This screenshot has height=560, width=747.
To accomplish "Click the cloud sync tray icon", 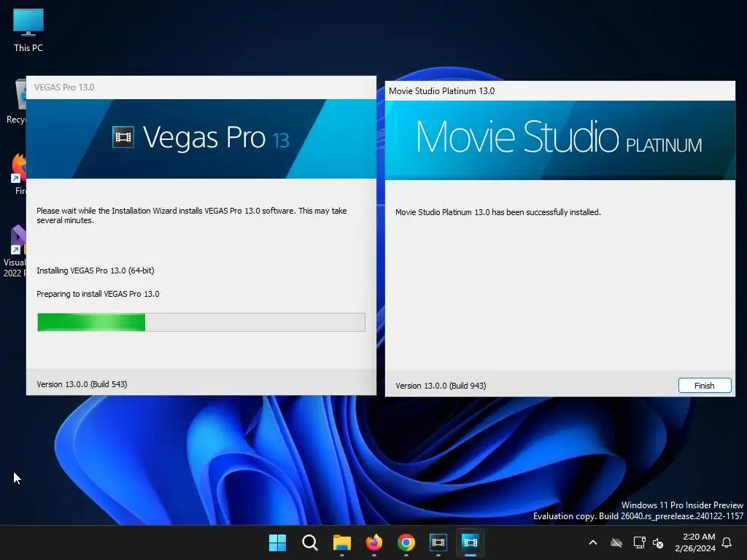I will (x=616, y=542).
